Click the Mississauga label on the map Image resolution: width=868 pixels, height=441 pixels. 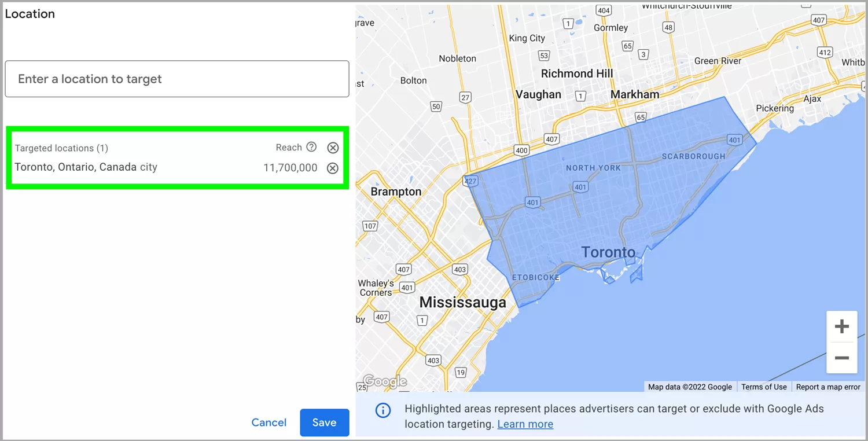click(462, 302)
